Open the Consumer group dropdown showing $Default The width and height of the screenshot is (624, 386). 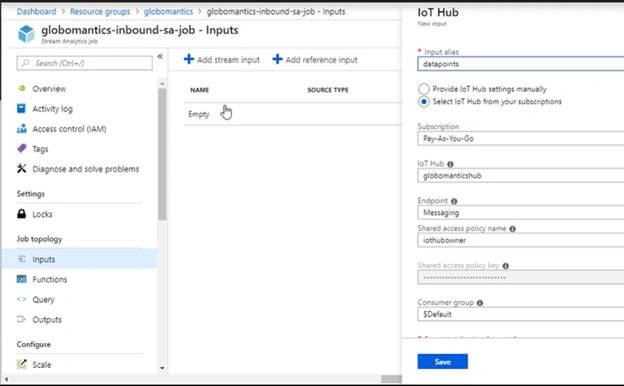click(x=521, y=314)
